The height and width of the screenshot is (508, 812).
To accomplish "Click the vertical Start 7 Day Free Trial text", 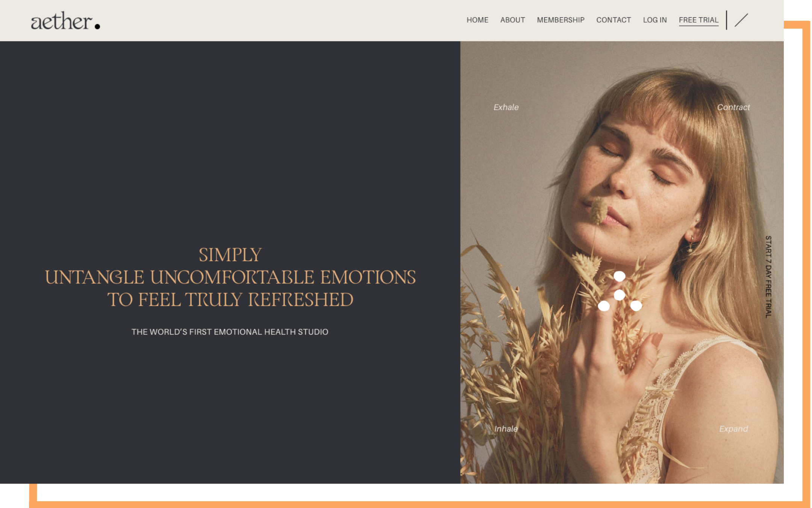I will tap(768, 277).
